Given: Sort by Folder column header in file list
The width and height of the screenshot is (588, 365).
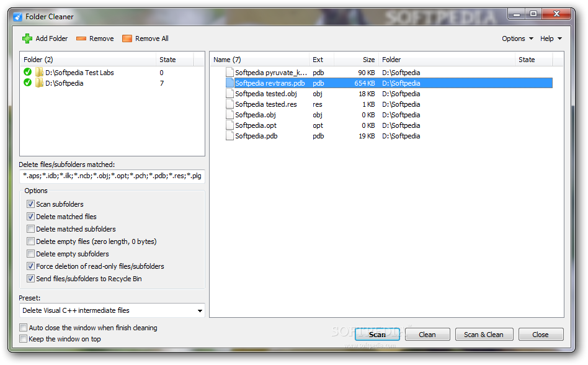Looking at the screenshot, I should tap(447, 60).
